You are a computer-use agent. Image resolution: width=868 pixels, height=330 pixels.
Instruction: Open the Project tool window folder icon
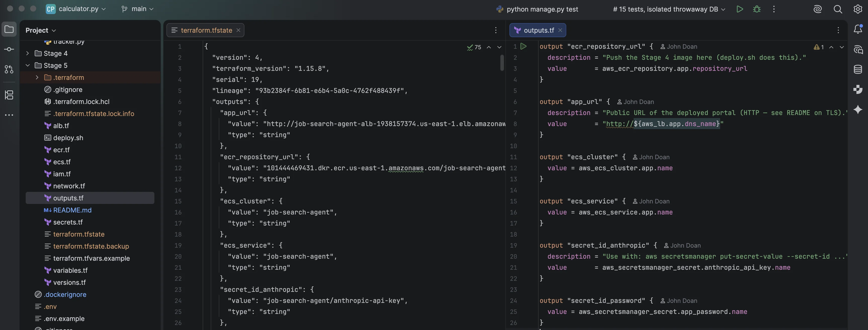9,29
